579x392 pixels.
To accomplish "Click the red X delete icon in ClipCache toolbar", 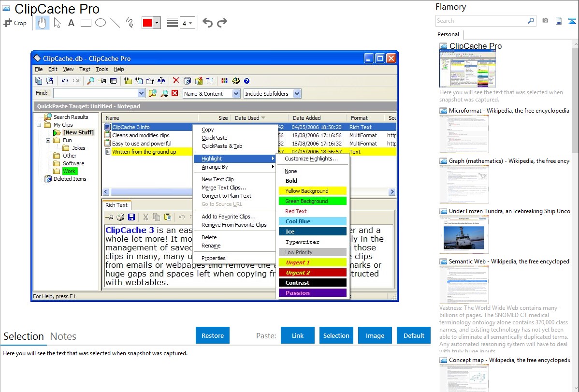I will [176, 81].
